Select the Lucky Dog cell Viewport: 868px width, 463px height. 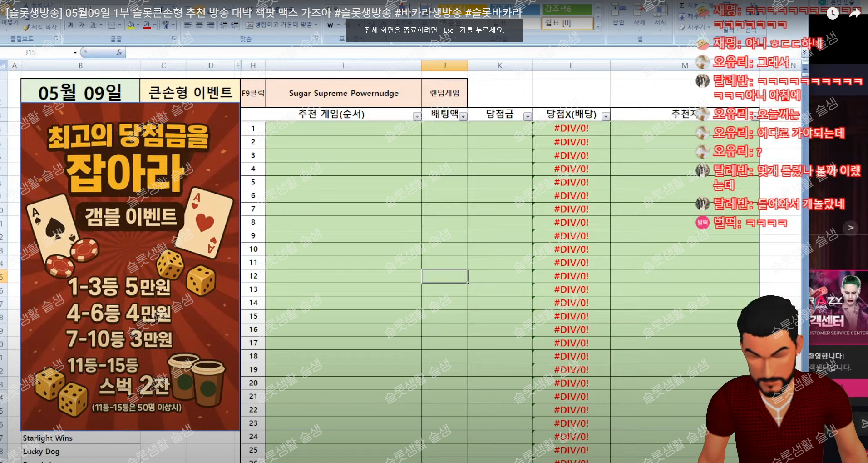coord(81,451)
